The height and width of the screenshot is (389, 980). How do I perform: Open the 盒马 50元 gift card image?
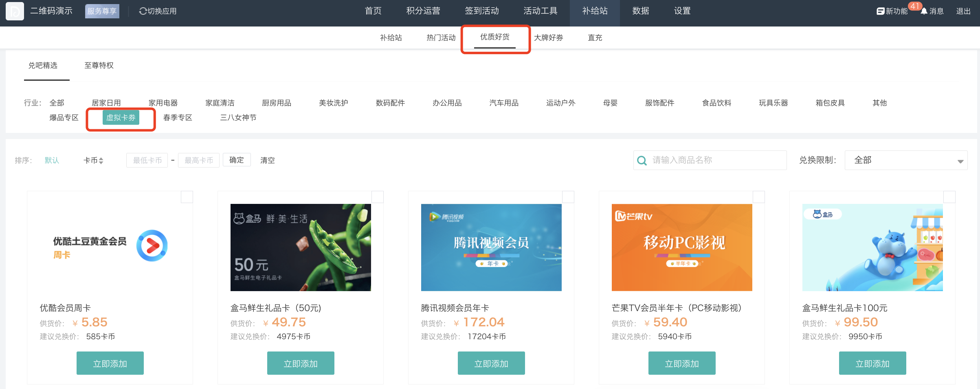(301, 248)
